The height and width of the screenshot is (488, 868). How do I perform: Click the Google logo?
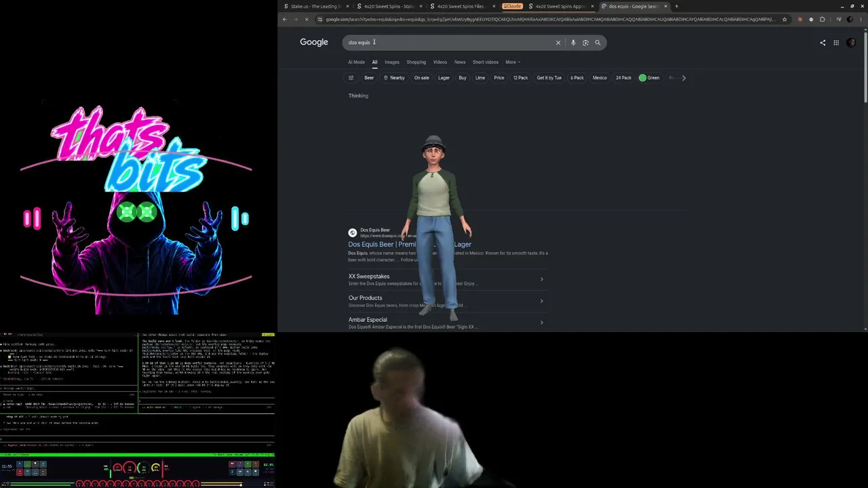[x=314, y=42]
